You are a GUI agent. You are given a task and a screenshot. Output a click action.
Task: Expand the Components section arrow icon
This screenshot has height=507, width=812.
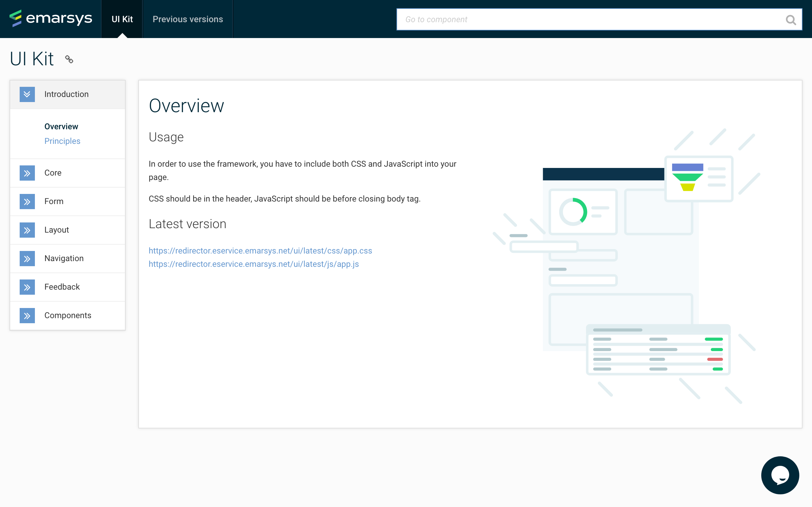[x=27, y=316]
